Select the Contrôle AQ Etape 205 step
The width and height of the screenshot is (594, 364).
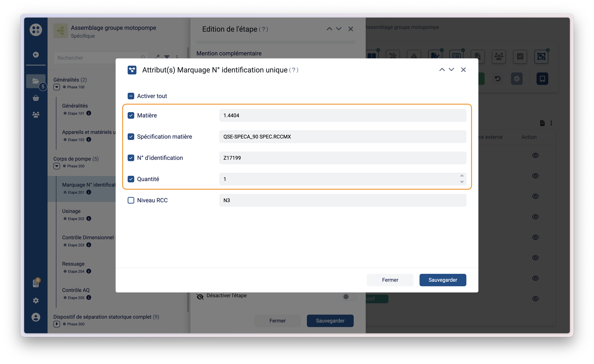click(76, 290)
